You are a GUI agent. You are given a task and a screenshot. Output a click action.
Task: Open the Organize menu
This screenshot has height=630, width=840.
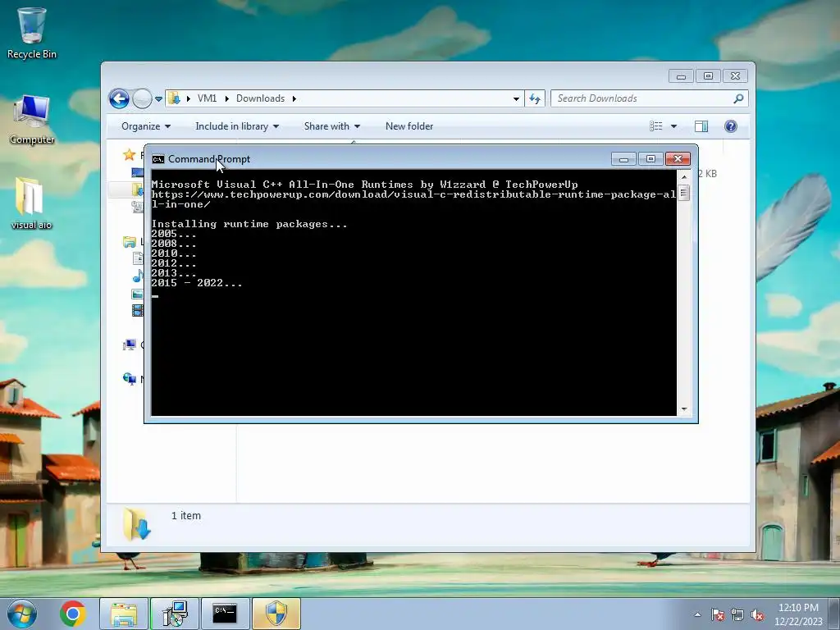click(x=146, y=126)
